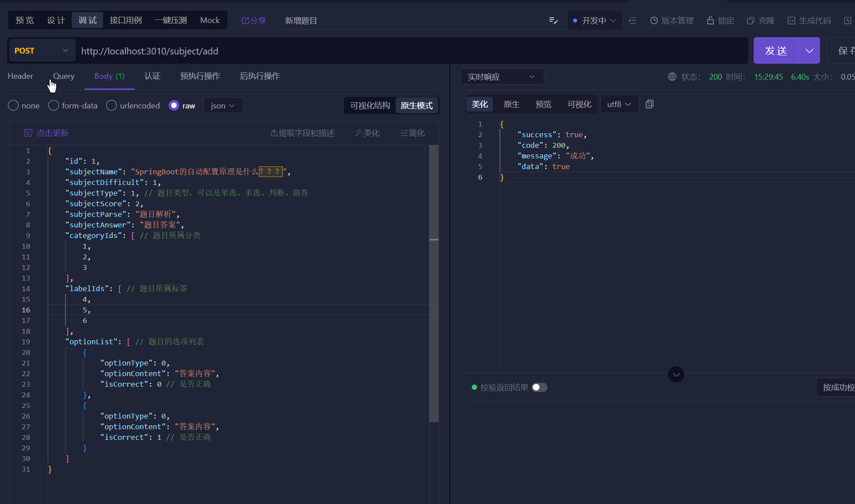
Task: Switch to the 后执行操作 tab
Action: pos(260,76)
